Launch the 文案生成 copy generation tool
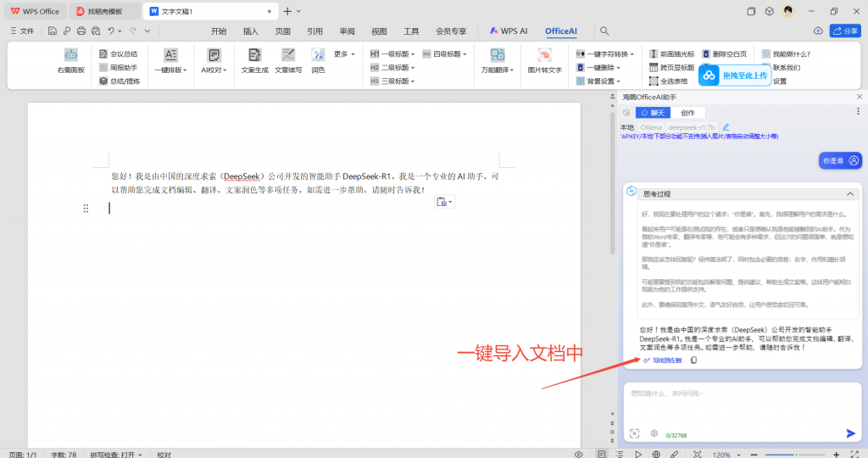Image resolution: width=868 pixels, height=458 pixels. pyautogui.click(x=254, y=61)
